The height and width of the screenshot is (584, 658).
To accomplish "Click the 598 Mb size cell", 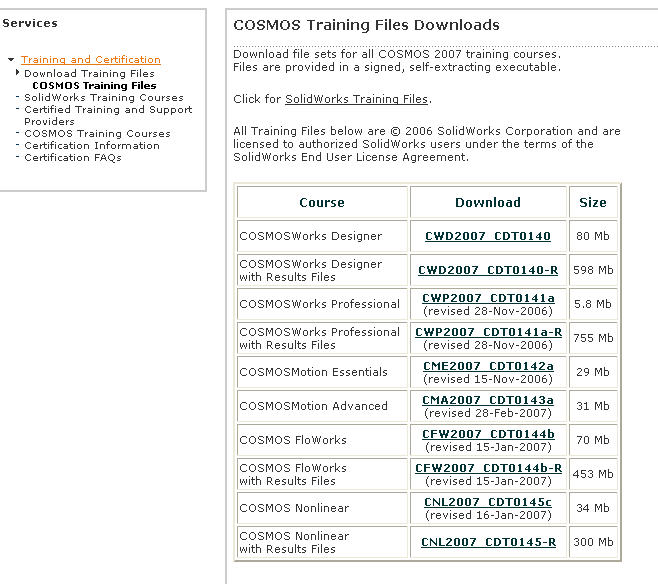I will pyautogui.click(x=593, y=270).
